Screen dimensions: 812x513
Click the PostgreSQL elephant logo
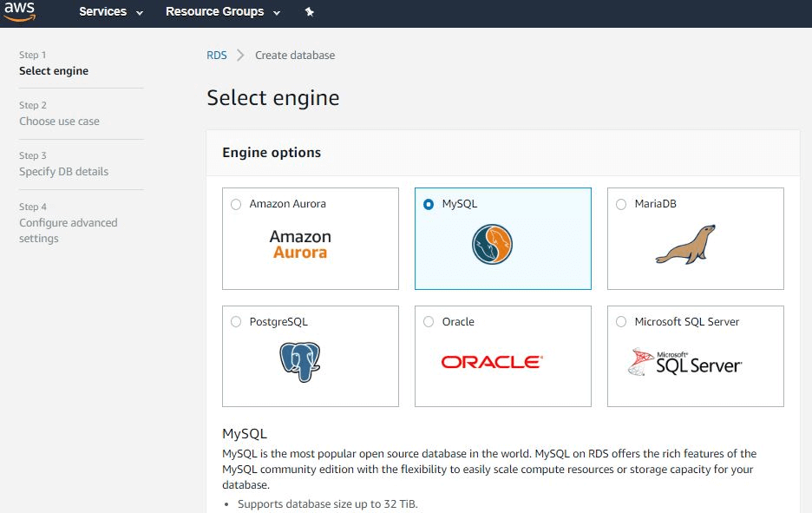point(300,362)
